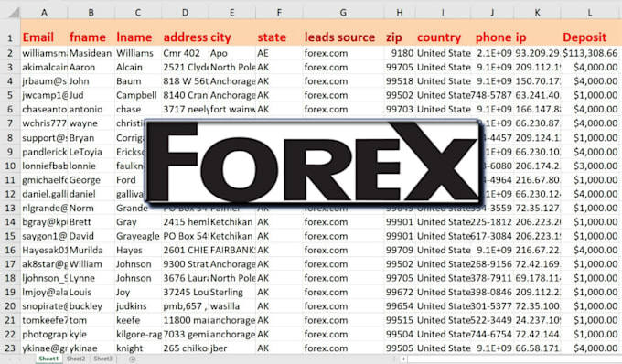Click the 'Deposit' header cell
This screenshot has width=622, height=364.
coord(590,33)
